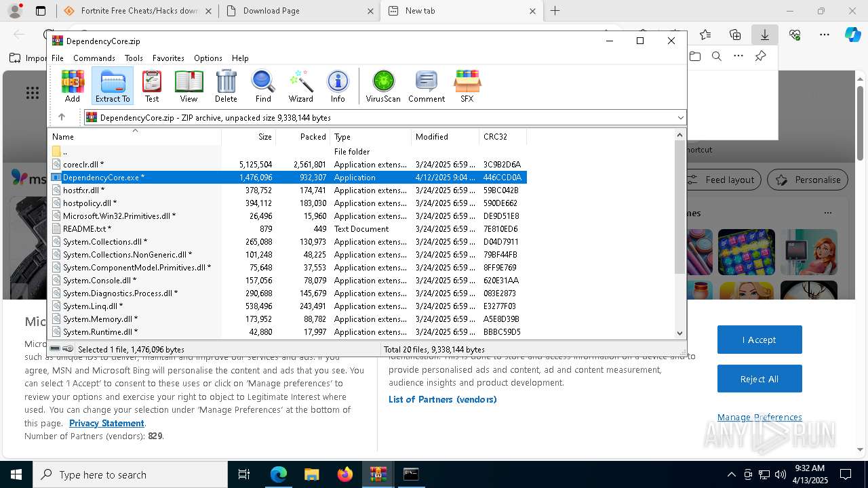This screenshot has height=488, width=868.
Task: Select the Extract To toolbar button
Action: pyautogui.click(x=113, y=86)
